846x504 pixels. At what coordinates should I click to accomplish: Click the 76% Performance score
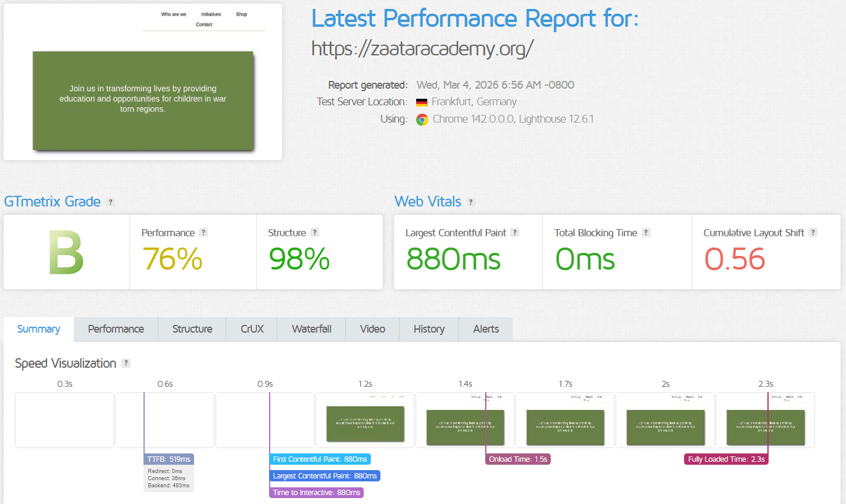(x=173, y=259)
